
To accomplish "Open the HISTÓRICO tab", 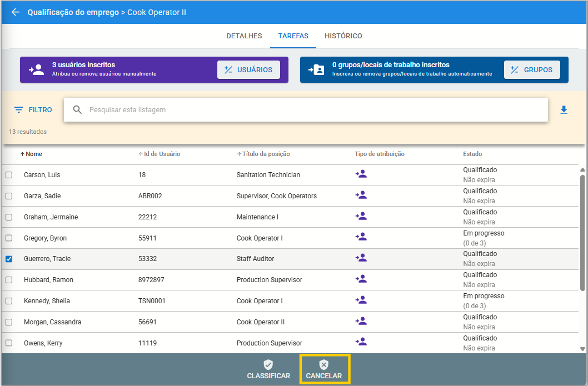I will [343, 36].
